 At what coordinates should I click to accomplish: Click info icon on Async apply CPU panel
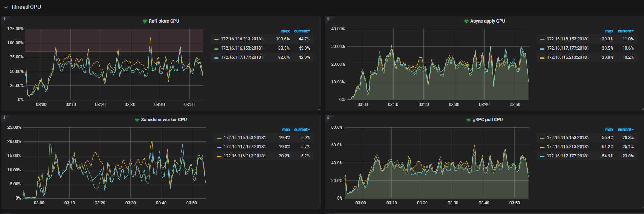pos(328,19)
